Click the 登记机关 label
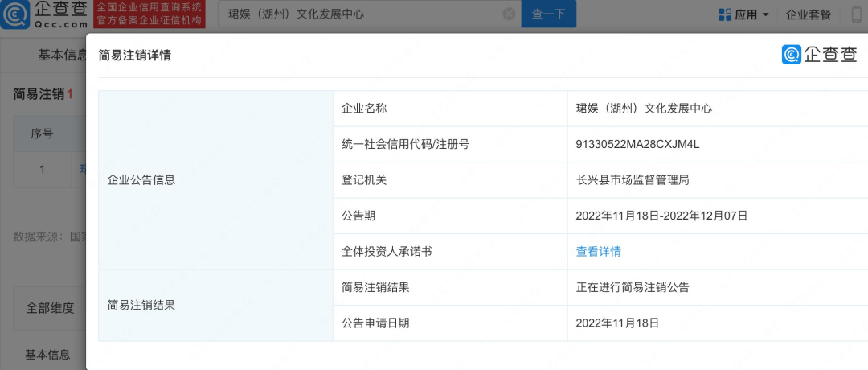Image resolution: width=868 pixels, height=370 pixels. tap(364, 180)
